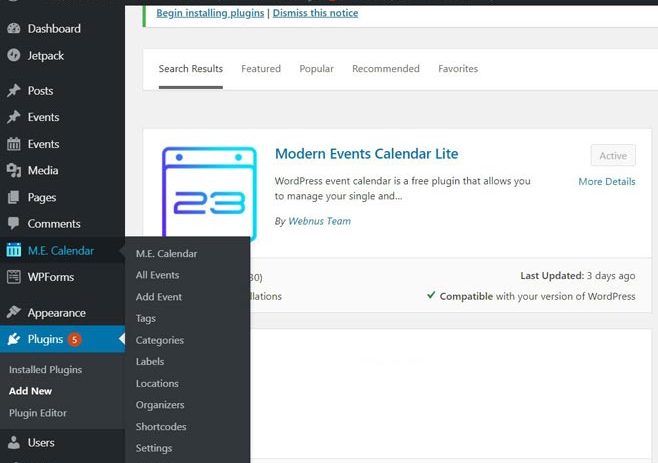Screen dimensions: 658x463
Task: Click the Dashboard gauge icon
Action: click(x=13, y=29)
